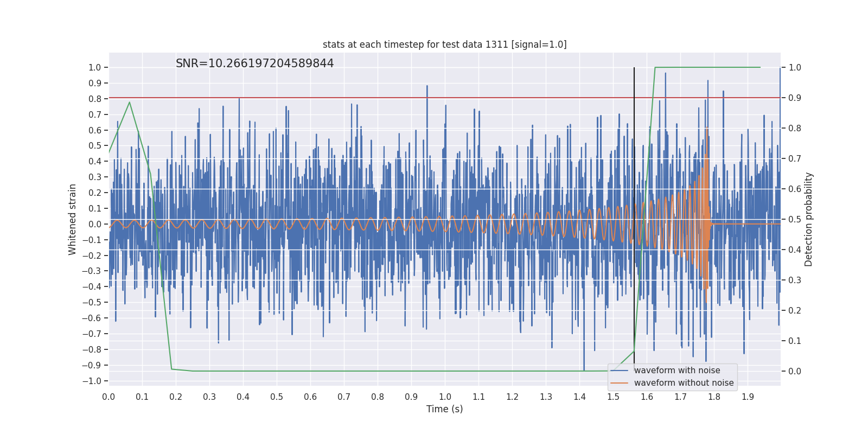Select Whitened strain tick label −0.4

point(92,287)
